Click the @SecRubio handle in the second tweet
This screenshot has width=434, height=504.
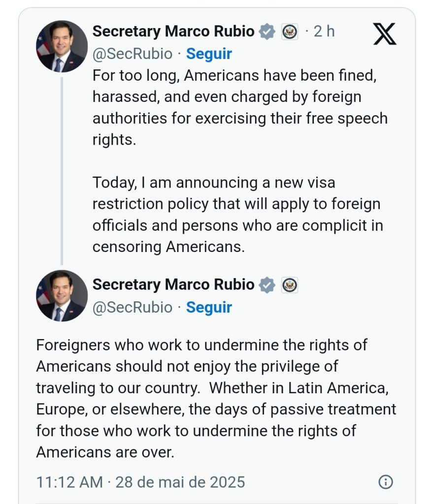pos(133,307)
